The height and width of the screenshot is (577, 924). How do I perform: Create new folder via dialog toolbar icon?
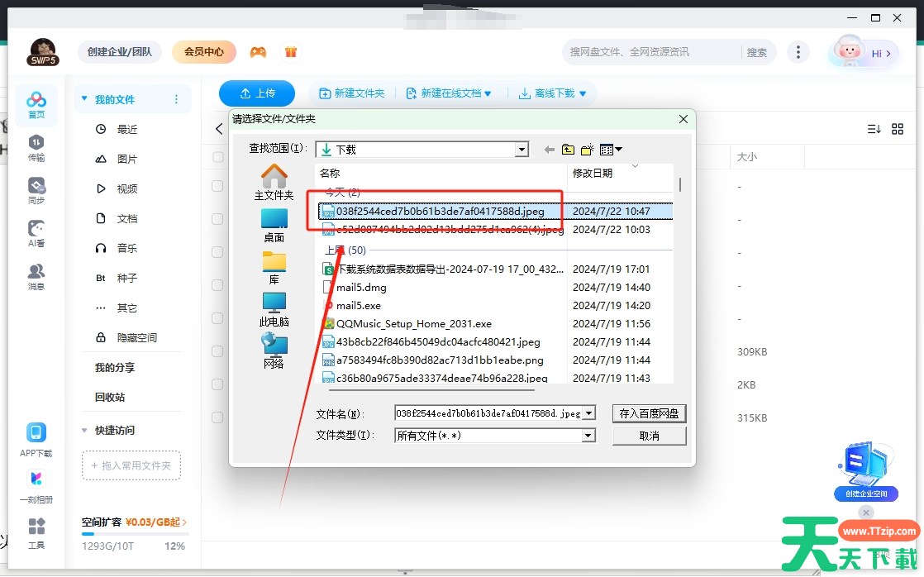[587, 150]
